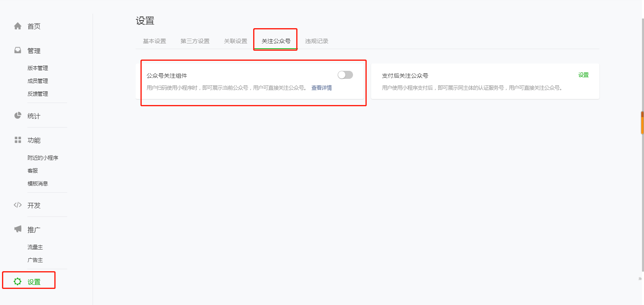Open the 第三方设置 tab

pyautogui.click(x=195, y=41)
